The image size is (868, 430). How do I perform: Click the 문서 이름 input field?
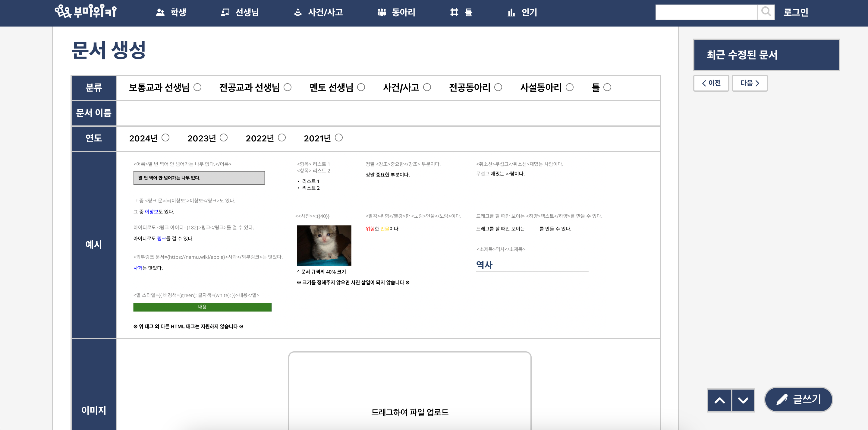(388, 113)
